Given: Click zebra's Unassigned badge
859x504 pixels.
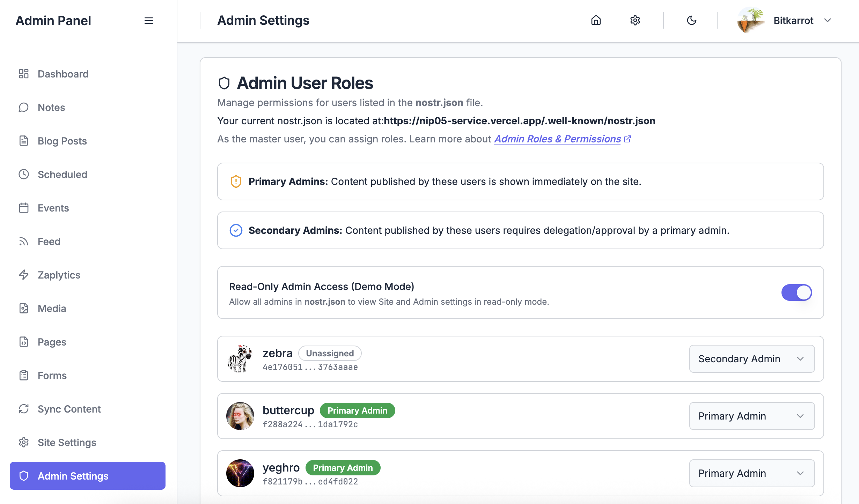Looking at the screenshot, I should [x=330, y=353].
